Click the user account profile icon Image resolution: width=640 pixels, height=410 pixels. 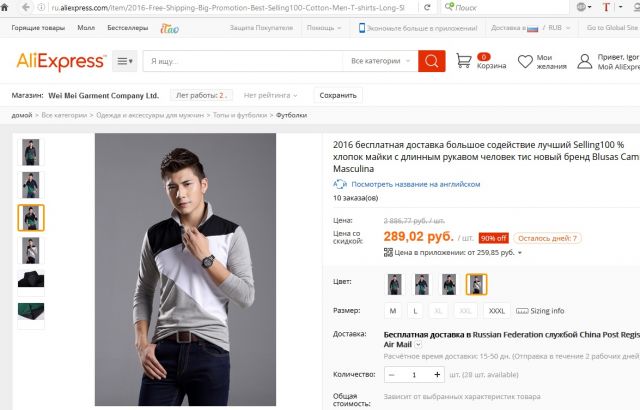pyautogui.click(x=585, y=62)
